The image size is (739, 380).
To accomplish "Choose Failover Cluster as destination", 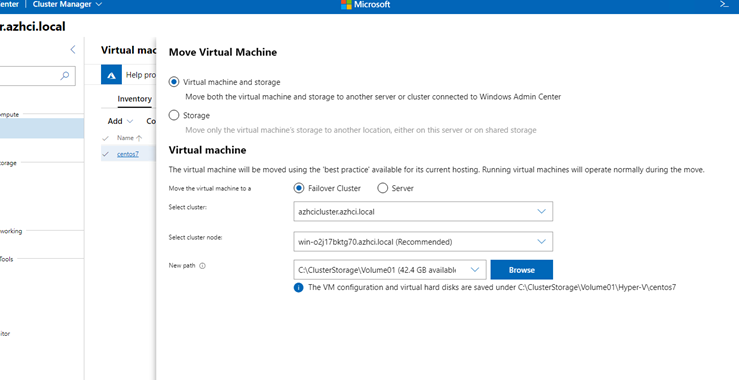I will 299,188.
